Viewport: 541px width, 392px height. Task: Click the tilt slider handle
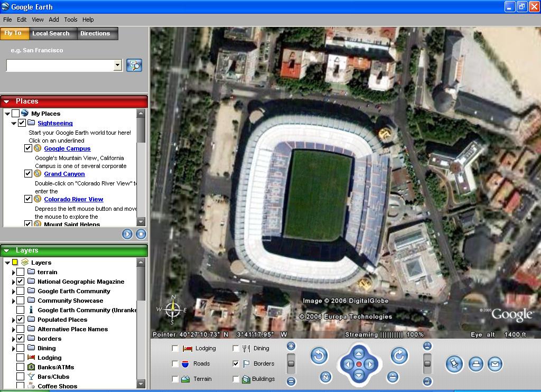coord(427,363)
